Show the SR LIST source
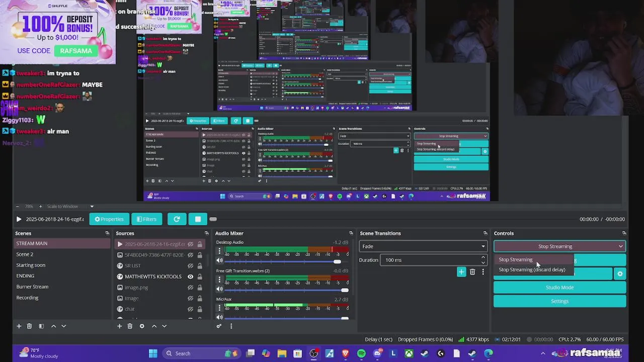644x362 pixels. [190, 266]
